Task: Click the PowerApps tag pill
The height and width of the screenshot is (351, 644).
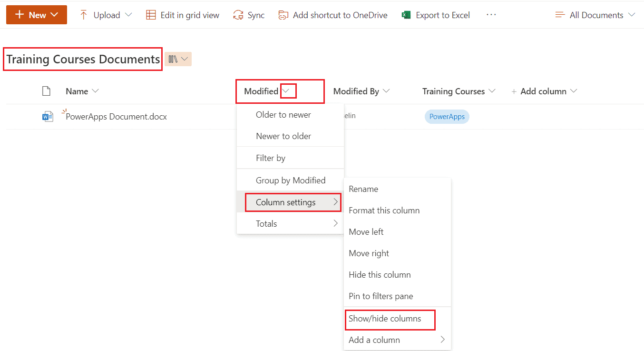Action: tap(447, 117)
